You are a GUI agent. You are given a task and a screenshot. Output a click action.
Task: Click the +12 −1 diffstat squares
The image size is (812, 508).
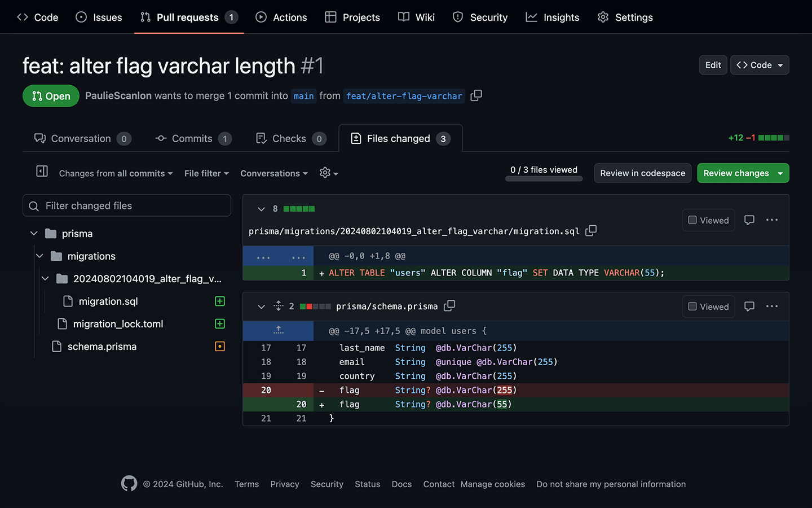tap(774, 138)
